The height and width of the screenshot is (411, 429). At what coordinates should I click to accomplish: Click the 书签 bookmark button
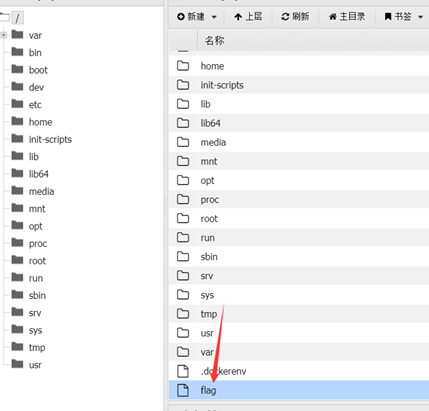(398, 17)
